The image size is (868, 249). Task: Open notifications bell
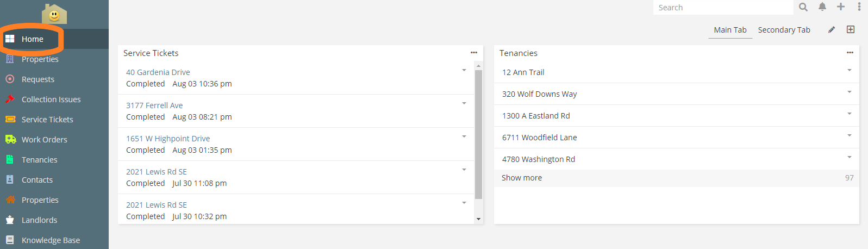coord(822,7)
